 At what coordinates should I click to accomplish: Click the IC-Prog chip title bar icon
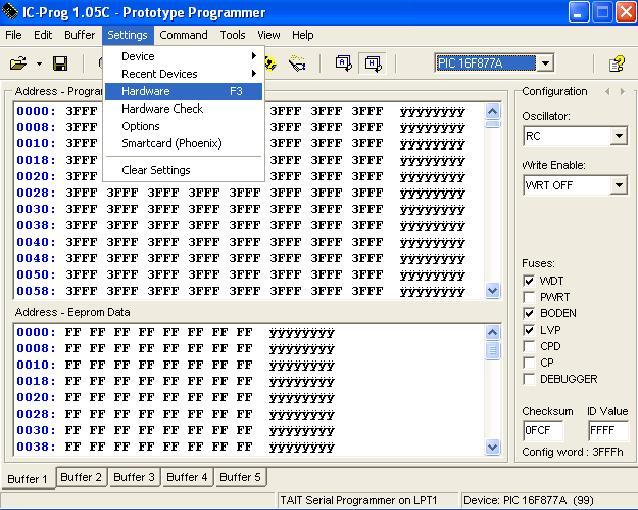(x=10, y=11)
